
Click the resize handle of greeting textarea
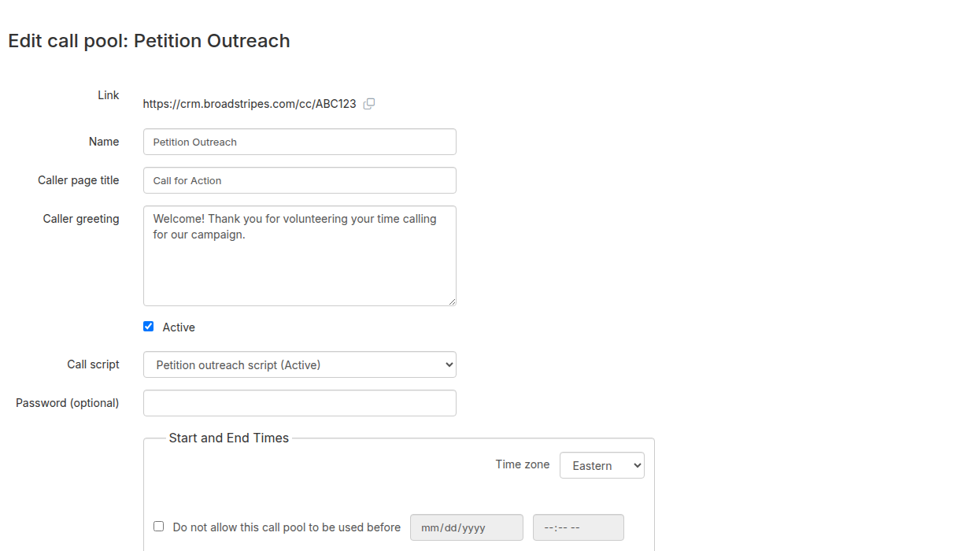pos(452,301)
